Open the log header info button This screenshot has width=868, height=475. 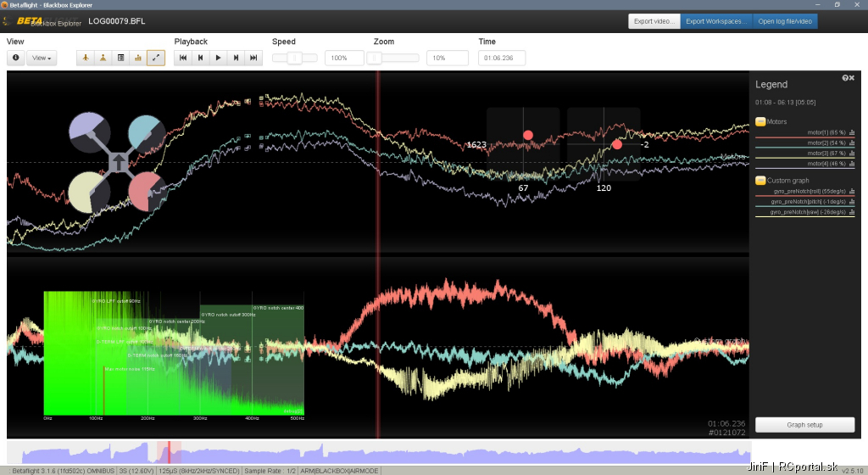(15, 58)
